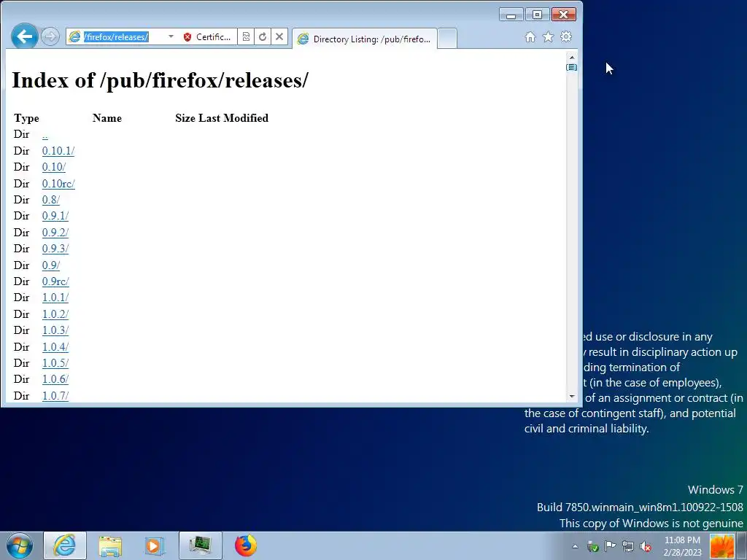The width and height of the screenshot is (747, 560).
Task: Toggle Compatibility View broken-page icon
Action: [246, 36]
